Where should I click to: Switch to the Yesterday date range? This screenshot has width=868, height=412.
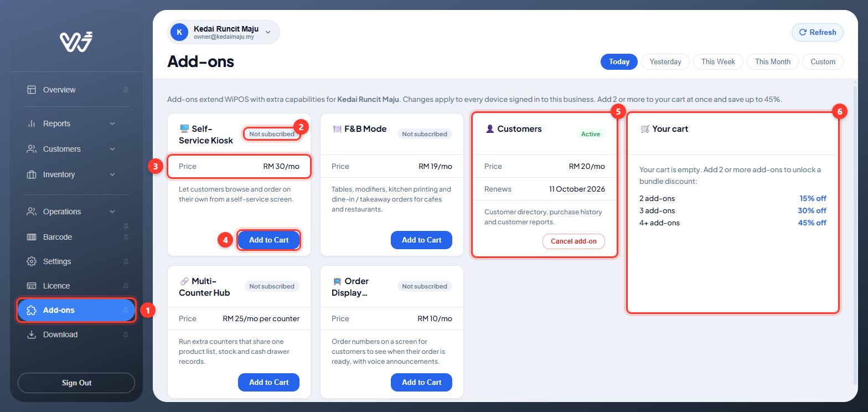click(665, 61)
